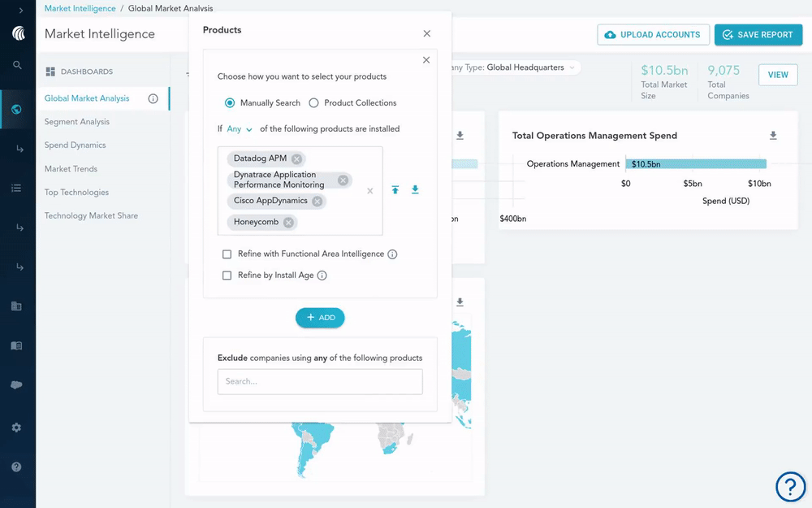Click the Operations Management spend bar
Viewport: 812px width, 508px height.
[x=696, y=164]
